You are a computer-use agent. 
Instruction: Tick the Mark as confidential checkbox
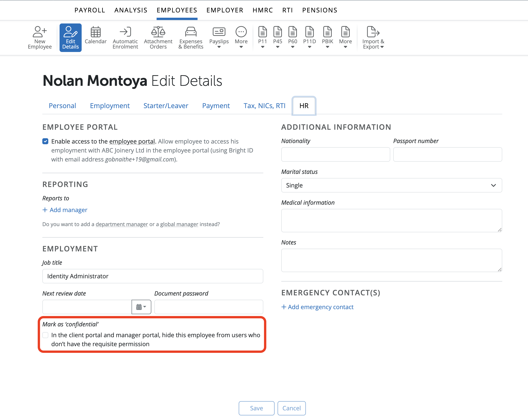point(45,335)
